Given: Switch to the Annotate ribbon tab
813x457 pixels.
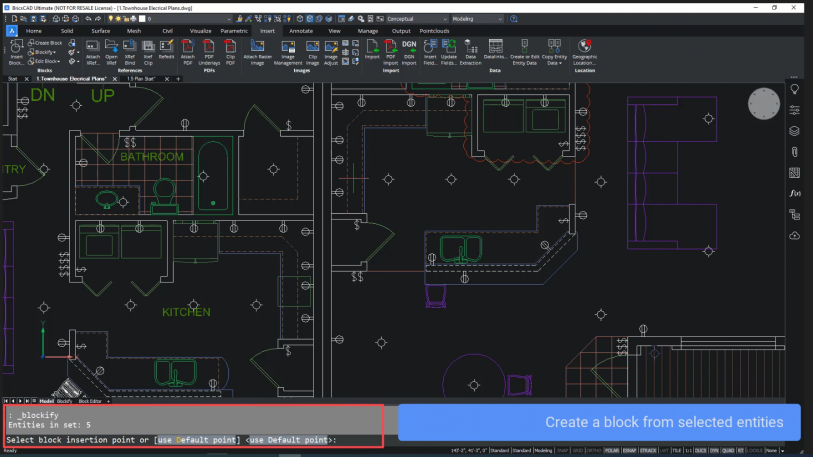Looking at the screenshot, I should pos(301,31).
